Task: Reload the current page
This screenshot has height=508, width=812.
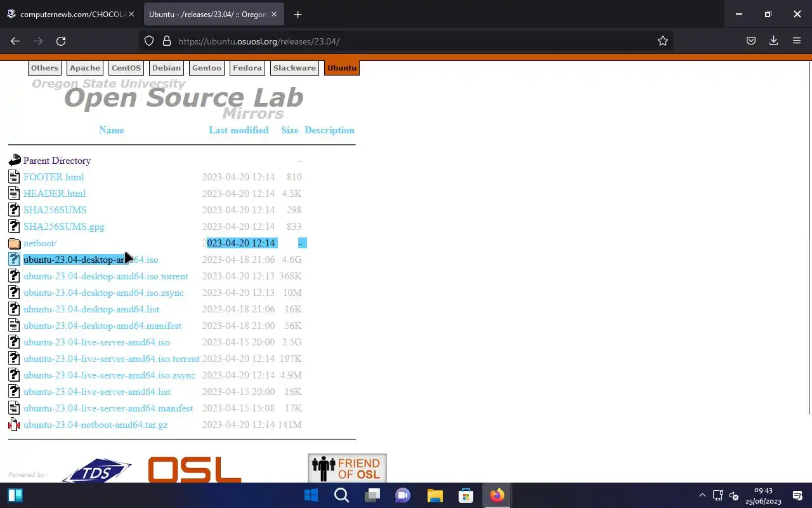Action: coord(61,41)
